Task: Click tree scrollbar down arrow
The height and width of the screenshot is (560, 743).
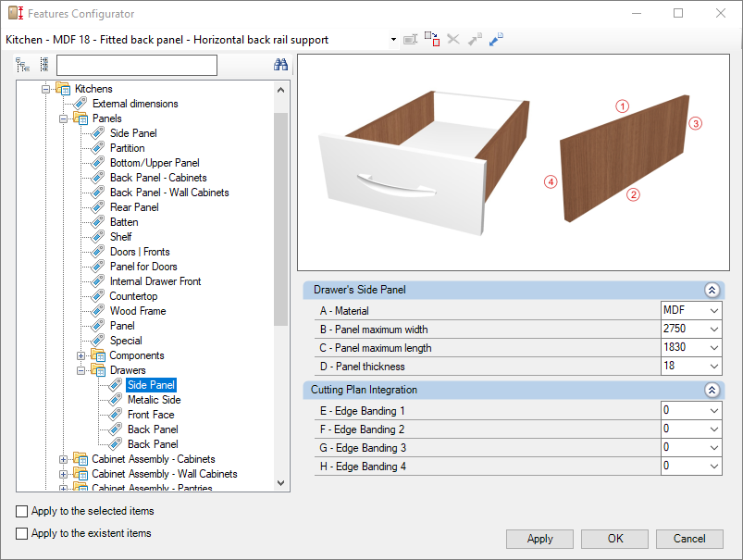Action: [x=280, y=483]
